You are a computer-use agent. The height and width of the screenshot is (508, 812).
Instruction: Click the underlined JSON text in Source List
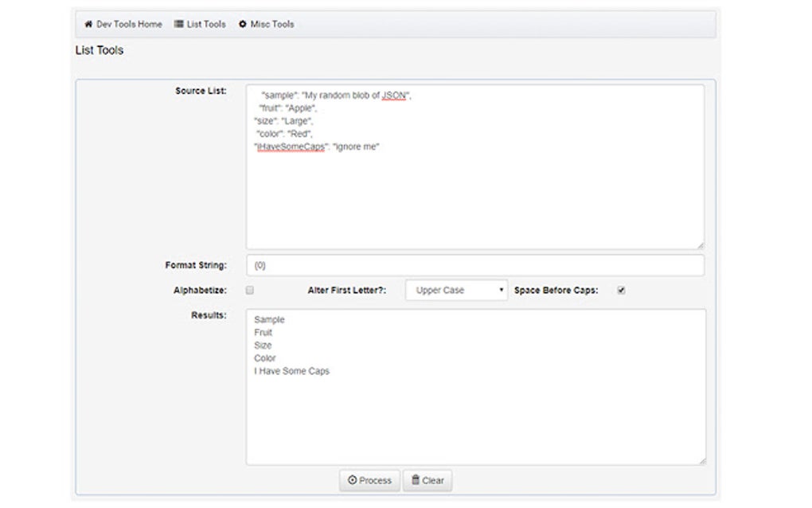click(x=392, y=95)
